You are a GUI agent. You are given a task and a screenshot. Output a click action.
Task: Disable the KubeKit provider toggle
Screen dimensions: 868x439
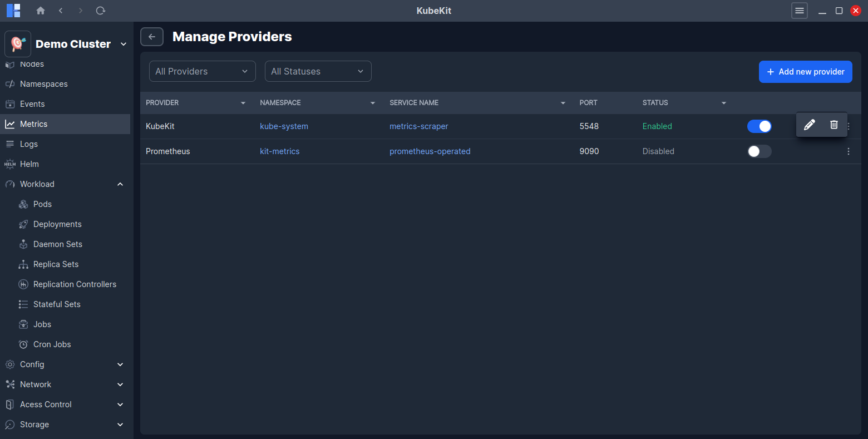click(759, 126)
